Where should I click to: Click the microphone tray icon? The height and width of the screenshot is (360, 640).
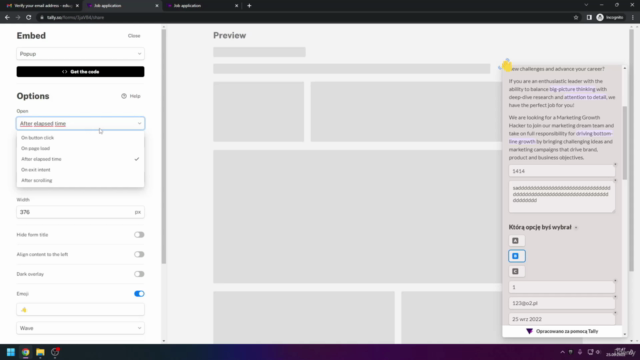coord(580,352)
